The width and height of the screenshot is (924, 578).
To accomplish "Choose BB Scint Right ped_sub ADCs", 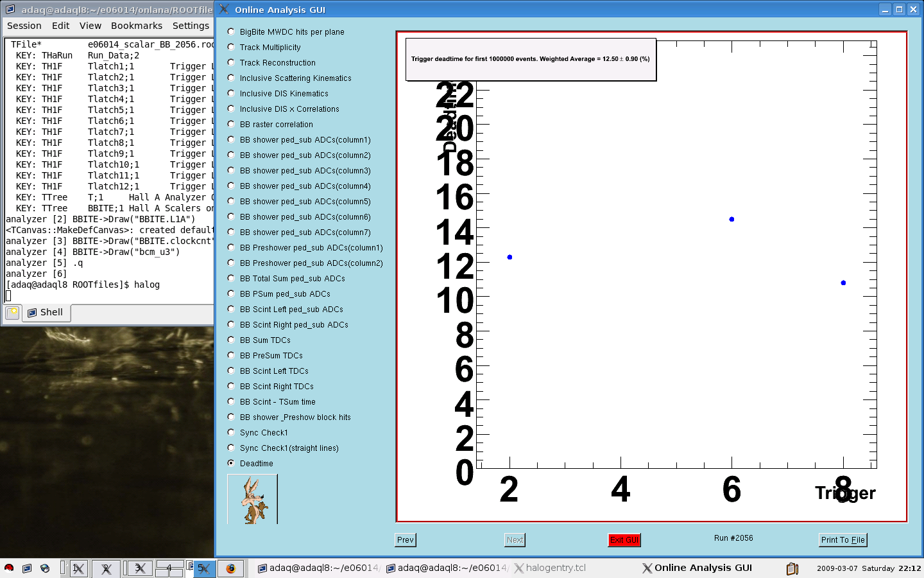I will (x=288, y=324).
